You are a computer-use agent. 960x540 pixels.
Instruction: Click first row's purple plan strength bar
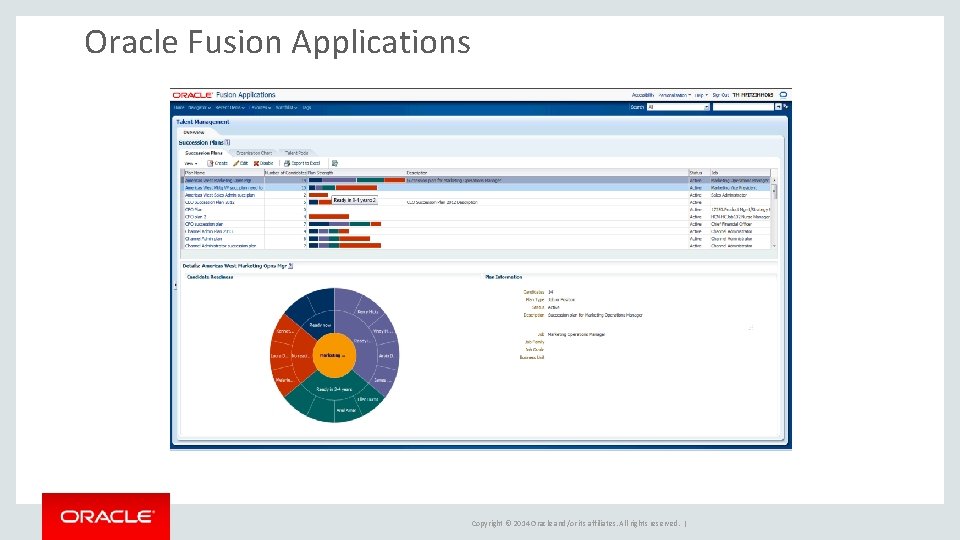[x=339, y=180]
